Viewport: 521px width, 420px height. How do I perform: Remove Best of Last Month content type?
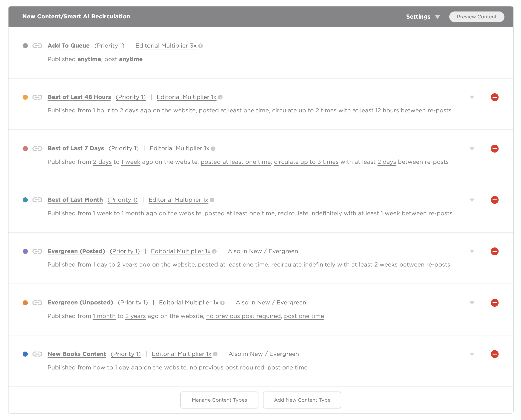(495, 200)
